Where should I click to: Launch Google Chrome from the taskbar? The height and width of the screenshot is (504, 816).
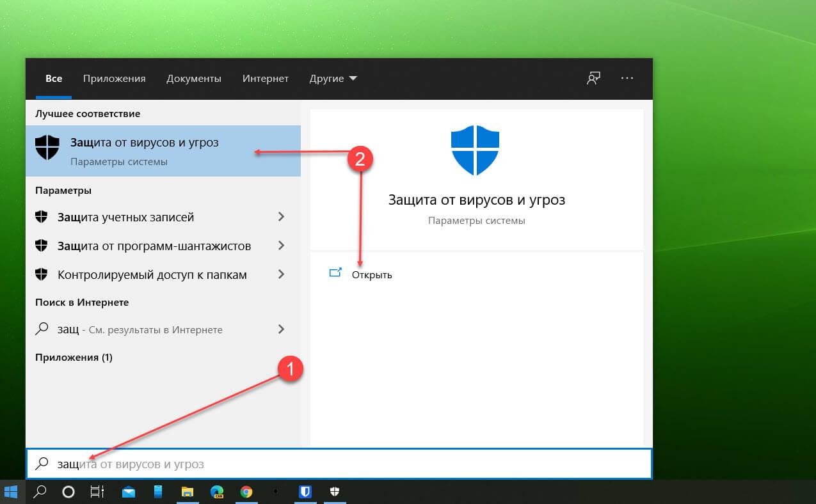tap(246, 492)
